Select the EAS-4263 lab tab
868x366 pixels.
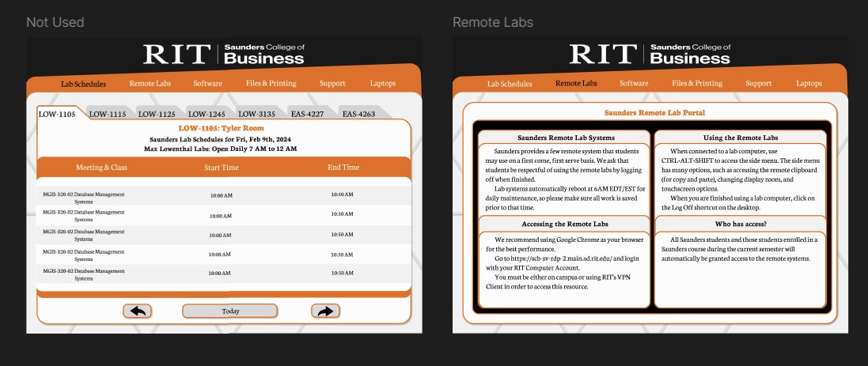point(358,114)
